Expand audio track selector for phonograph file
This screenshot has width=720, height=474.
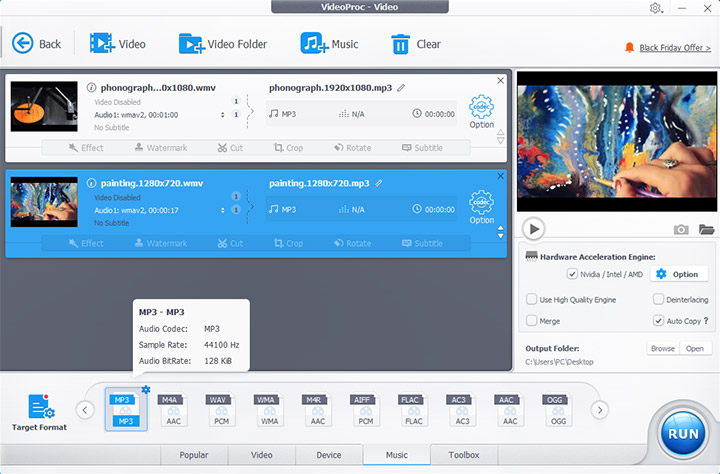click(x=223, y=115)
